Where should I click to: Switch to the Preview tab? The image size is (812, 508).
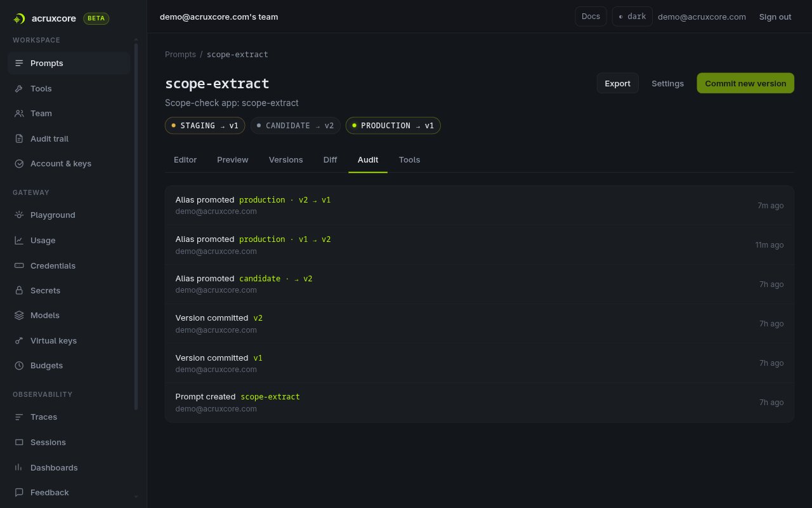233,160
